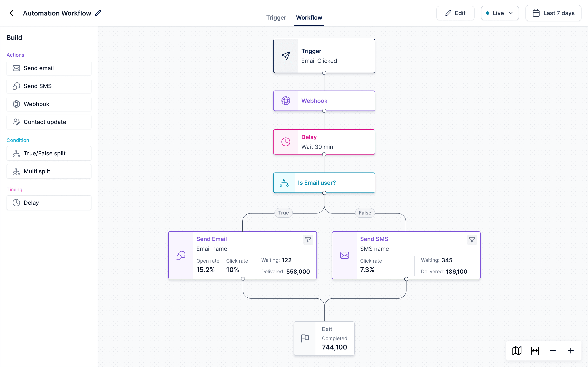Open the minimap icon in zoom controls
This screenshot has height=367, width=588.
[x=517, y=350]
